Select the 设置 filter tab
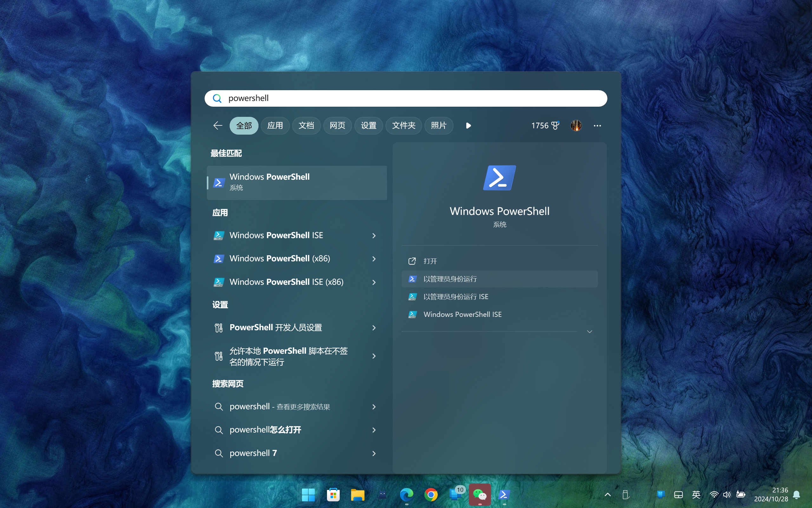The height and width of the screenshot is (508, 812). [369, 126]
